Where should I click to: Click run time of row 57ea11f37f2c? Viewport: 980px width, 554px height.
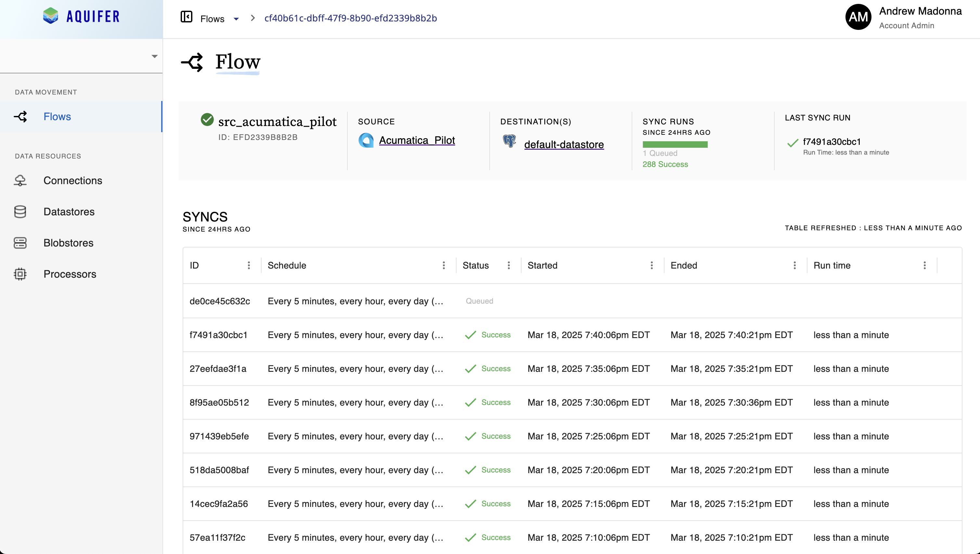coord(851,538)
